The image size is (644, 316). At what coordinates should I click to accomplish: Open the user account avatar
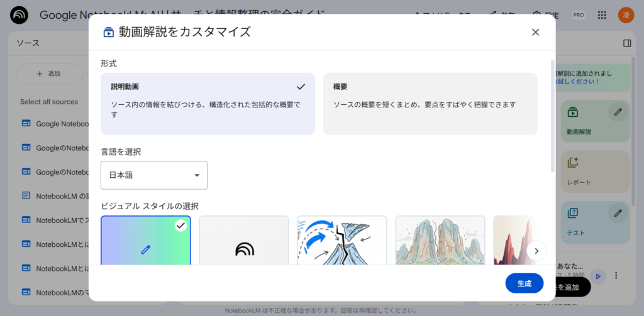coord(626,15)
